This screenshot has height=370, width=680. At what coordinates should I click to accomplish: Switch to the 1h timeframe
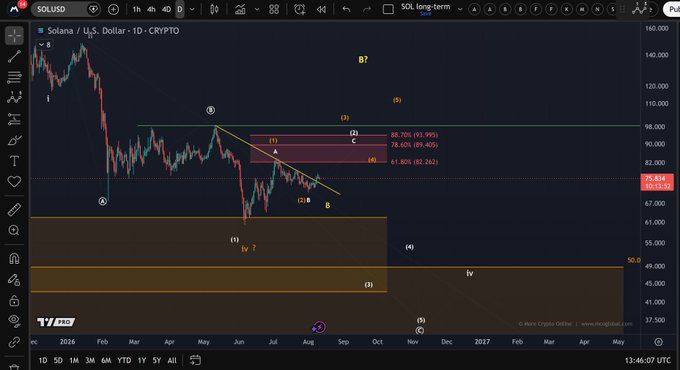[x=137, y=9]
